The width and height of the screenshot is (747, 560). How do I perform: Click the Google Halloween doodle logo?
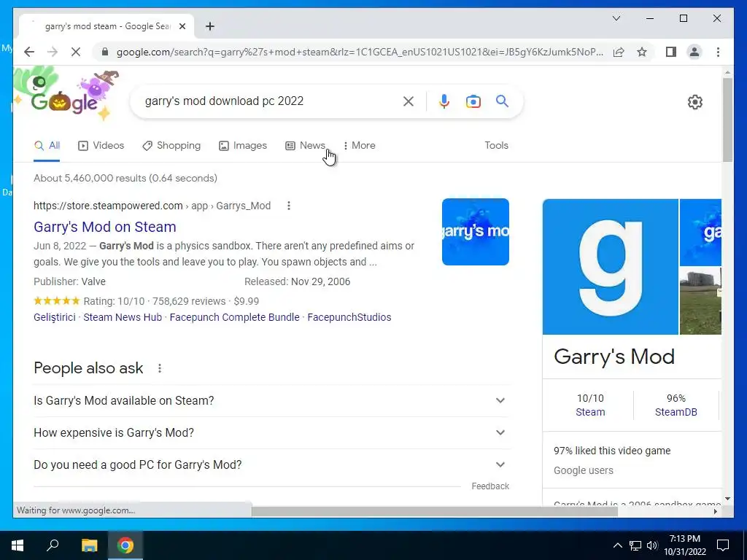[66, 94]
